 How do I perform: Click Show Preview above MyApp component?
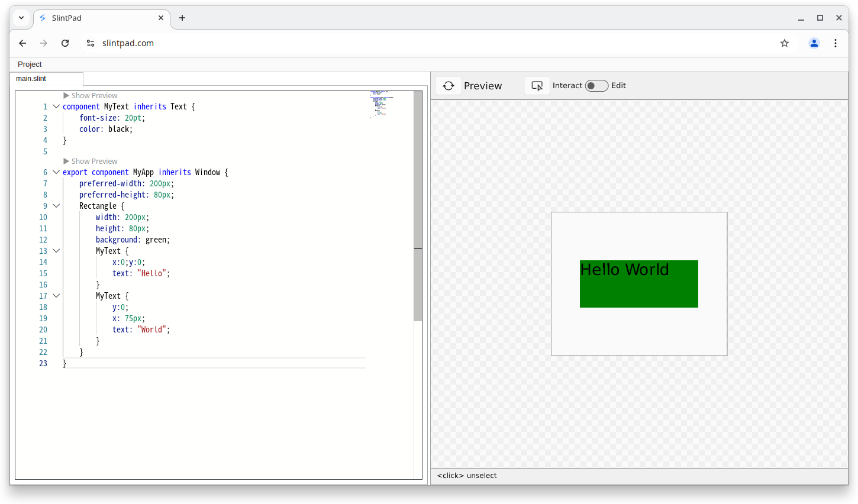coord(91,161)
